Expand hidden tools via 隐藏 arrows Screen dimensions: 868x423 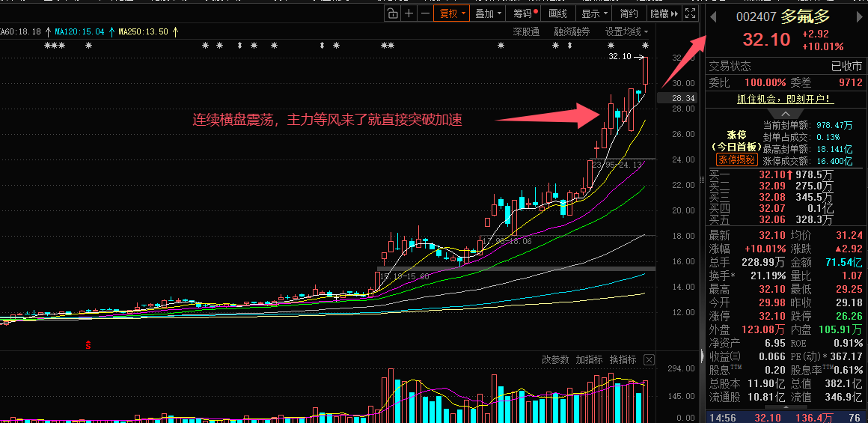664,13
